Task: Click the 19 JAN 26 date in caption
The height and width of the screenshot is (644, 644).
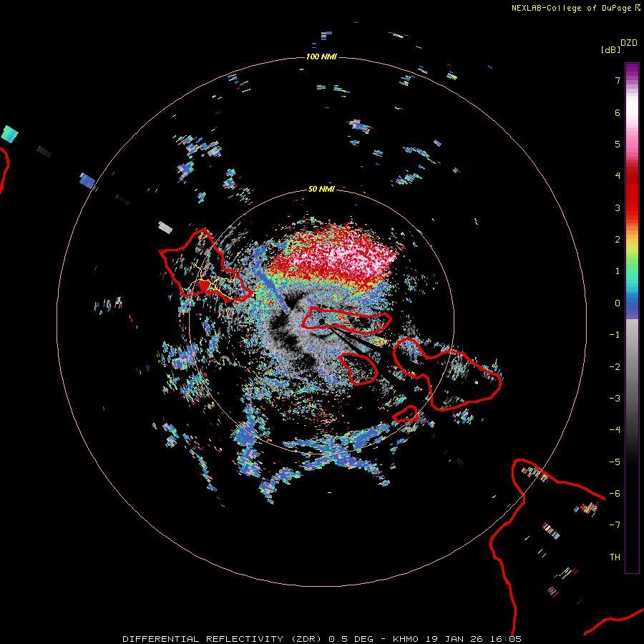Action: coord(454,639)
